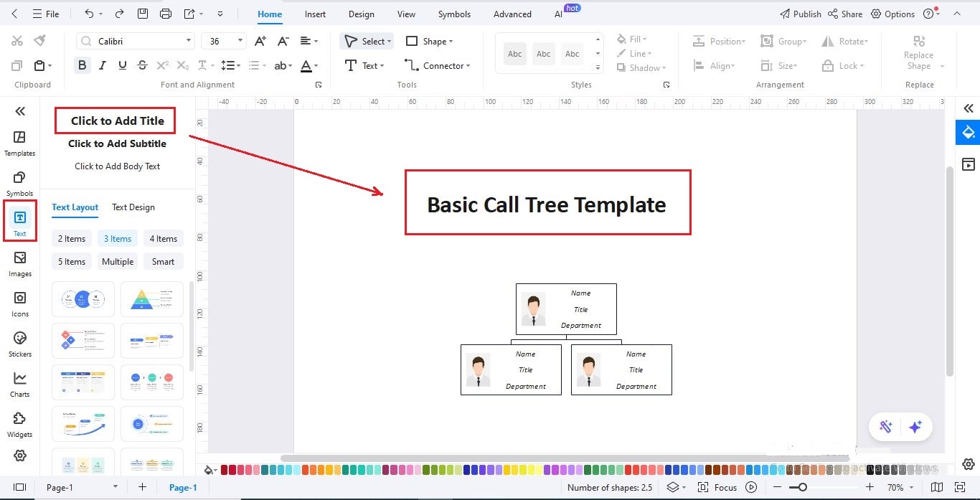Open Options in the title bar
The width and height of the screenshot is (980, 500).
point(892,14)
